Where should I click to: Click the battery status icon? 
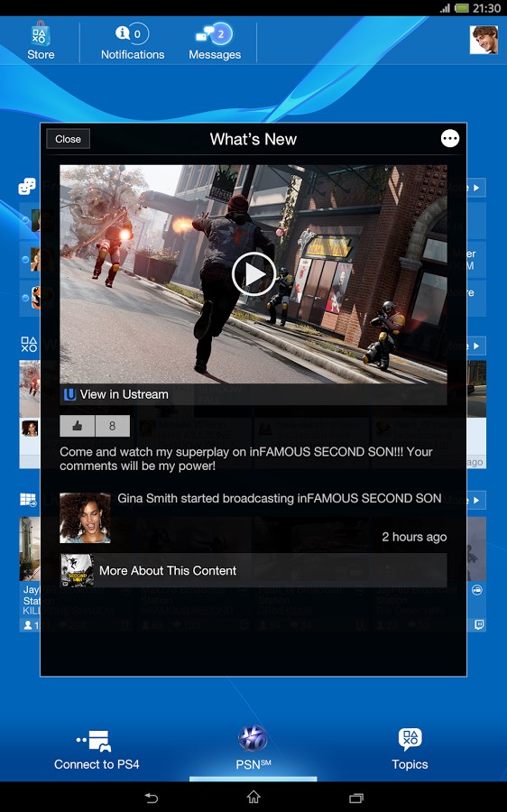tap(461, 8)
